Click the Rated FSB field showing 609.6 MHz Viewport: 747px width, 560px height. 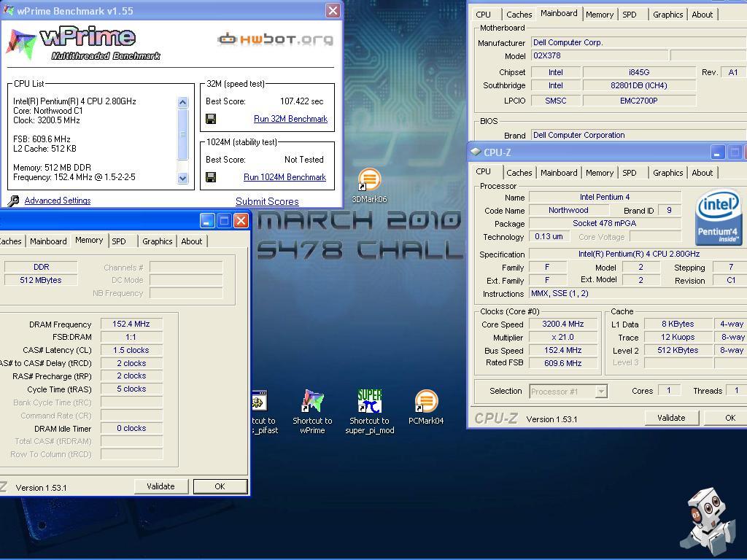point(563,363)
